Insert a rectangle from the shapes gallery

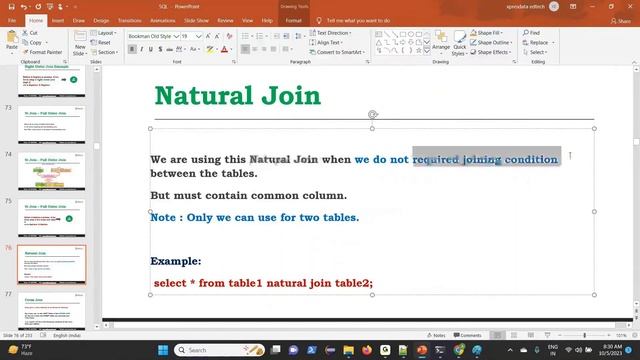pyautogui.click(x=403, y=34)
